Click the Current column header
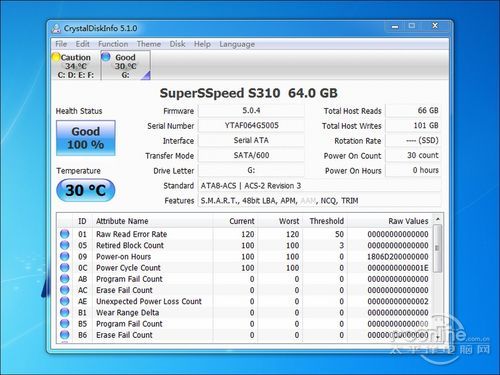 (x=235, y=221)
